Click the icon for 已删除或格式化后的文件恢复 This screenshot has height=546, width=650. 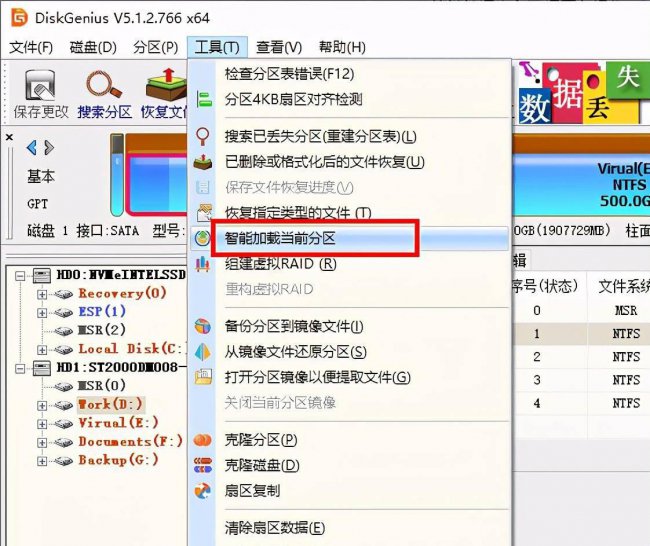click(x=203, y=162)
